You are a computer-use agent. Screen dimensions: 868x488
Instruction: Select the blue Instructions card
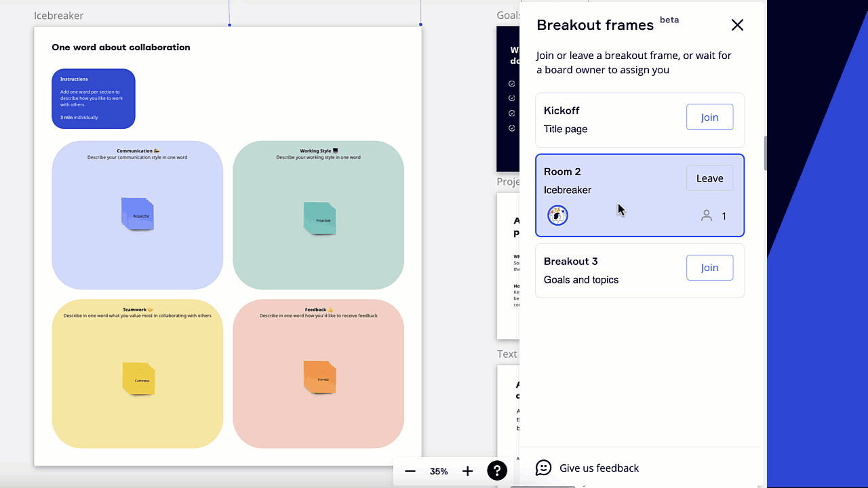(x=94, y=98)
